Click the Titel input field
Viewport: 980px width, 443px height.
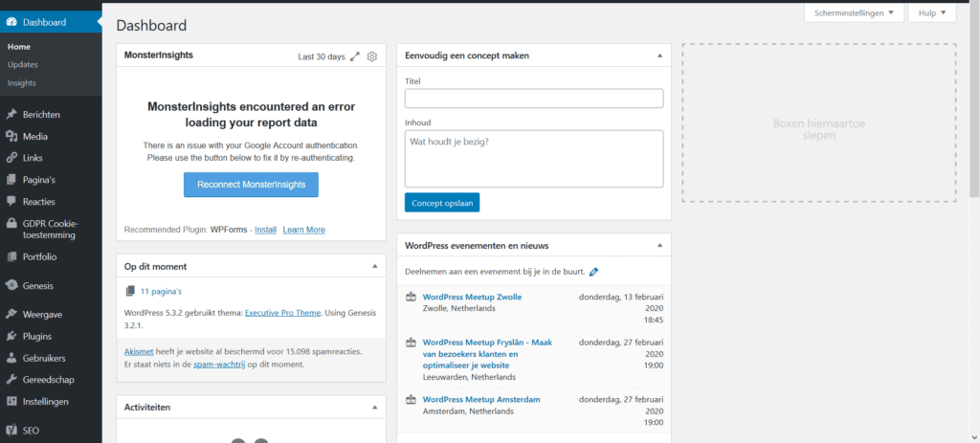click(x=534, y=99)
